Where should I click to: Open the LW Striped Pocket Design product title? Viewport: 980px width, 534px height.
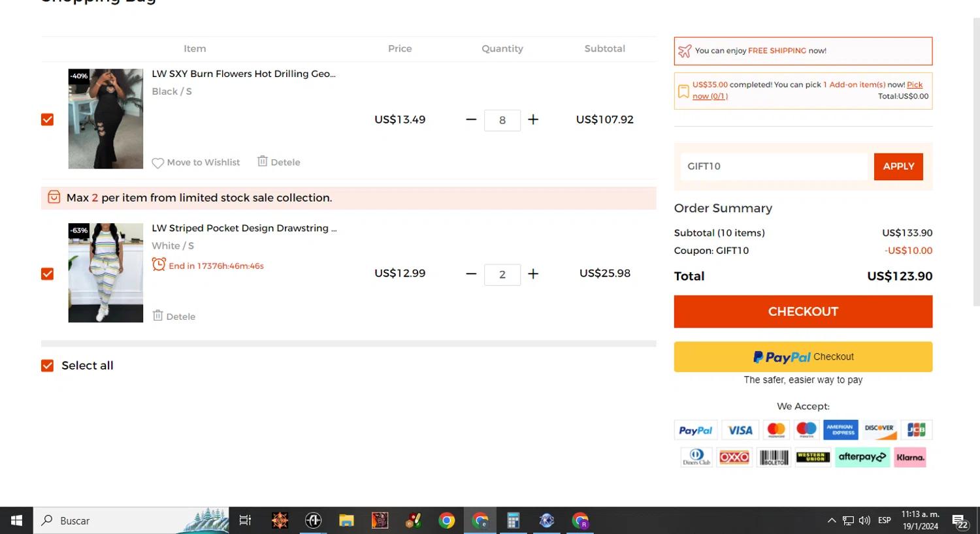pos(244,228)
